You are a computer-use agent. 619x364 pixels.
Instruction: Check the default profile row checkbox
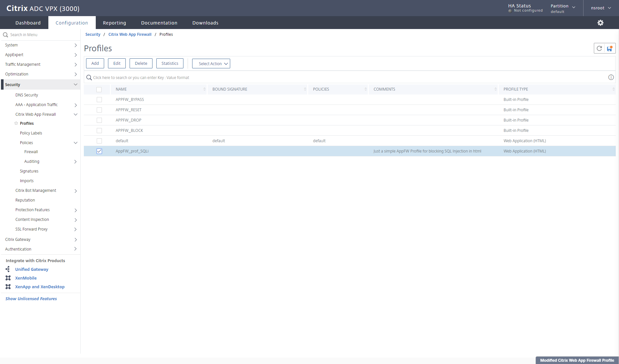(99, 141)
